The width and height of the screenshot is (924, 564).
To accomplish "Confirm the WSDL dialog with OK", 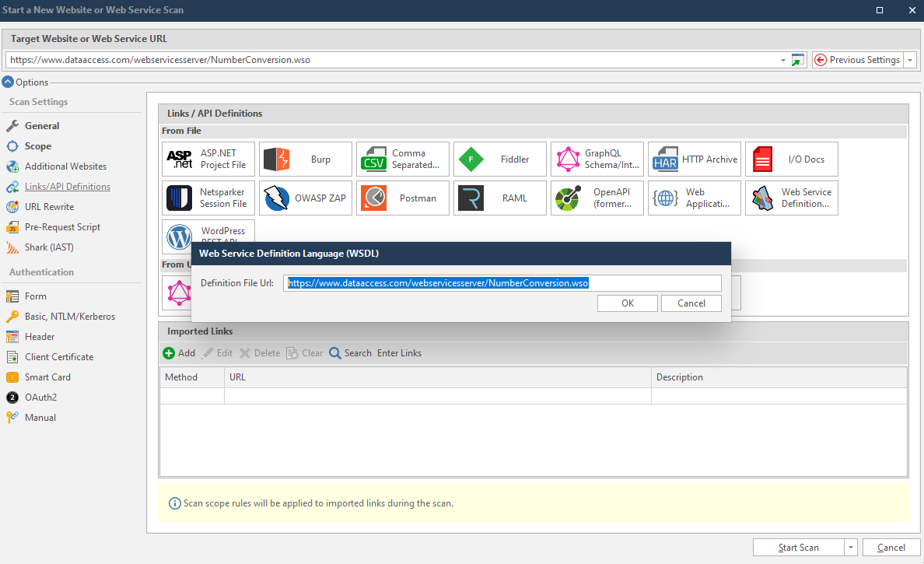I will [x=628, y=303].
